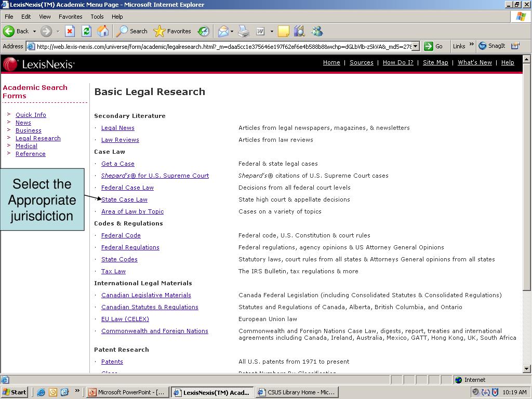Switch to the Microsoft PowerPoint taskbar button
Image resolution: width=532 pixels, height=399 pixels.
point(127,392)
